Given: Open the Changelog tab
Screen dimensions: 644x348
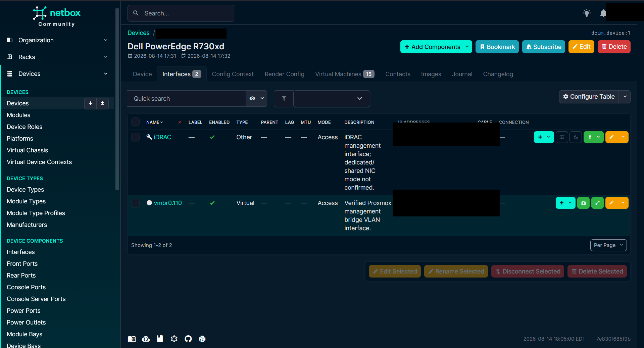Looking at the screenshot, I should tap(498, 74).
